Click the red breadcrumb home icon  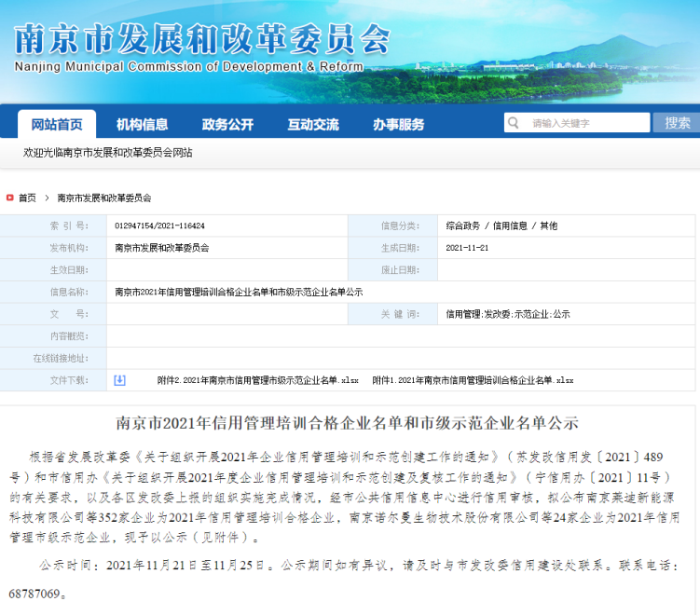coord(10,198)
